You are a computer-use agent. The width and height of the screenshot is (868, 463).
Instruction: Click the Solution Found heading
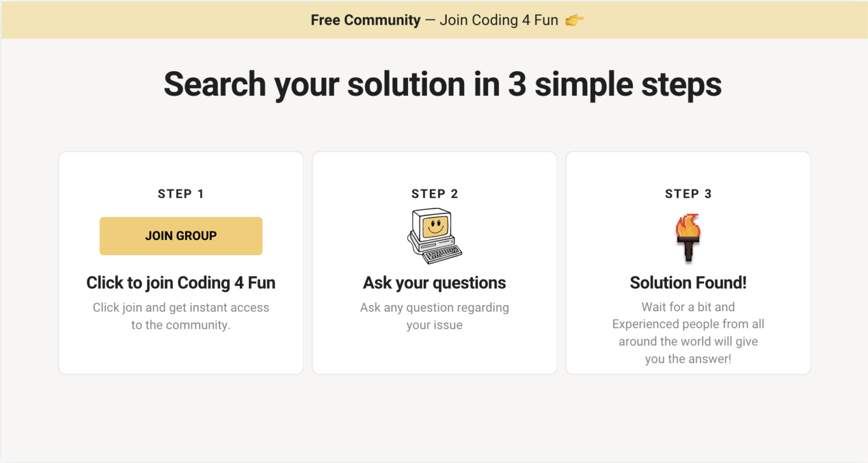[x=688, y=282]
